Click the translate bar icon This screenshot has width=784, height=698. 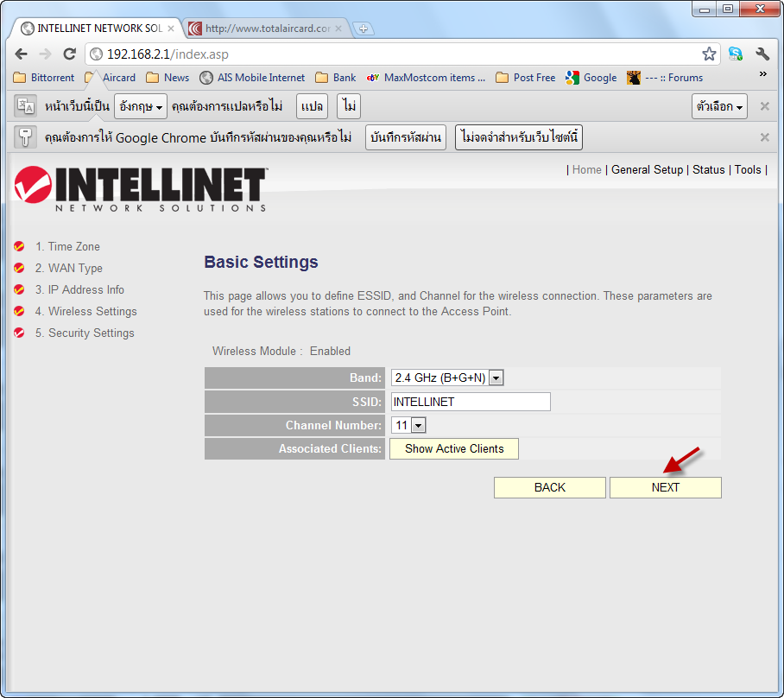tap(26, 106)
